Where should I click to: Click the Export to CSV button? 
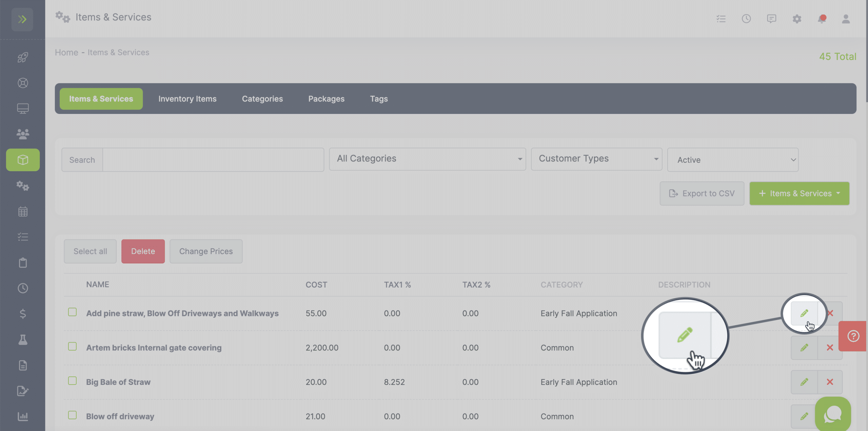pos(702,193)
